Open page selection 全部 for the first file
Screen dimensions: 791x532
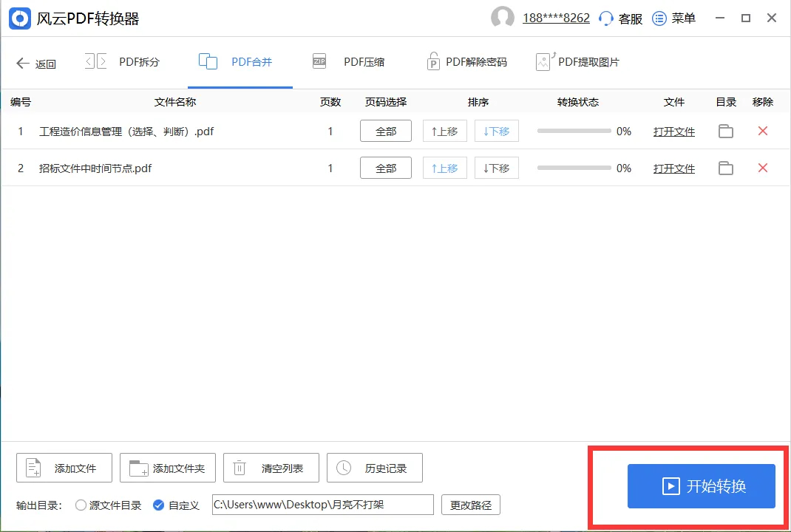coord(385,131)
